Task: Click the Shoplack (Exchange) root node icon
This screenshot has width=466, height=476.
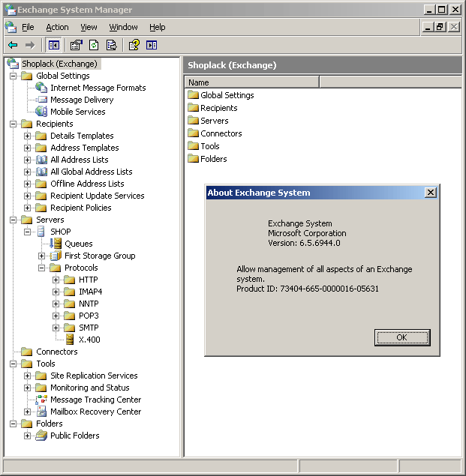Action: pos(13,64)
